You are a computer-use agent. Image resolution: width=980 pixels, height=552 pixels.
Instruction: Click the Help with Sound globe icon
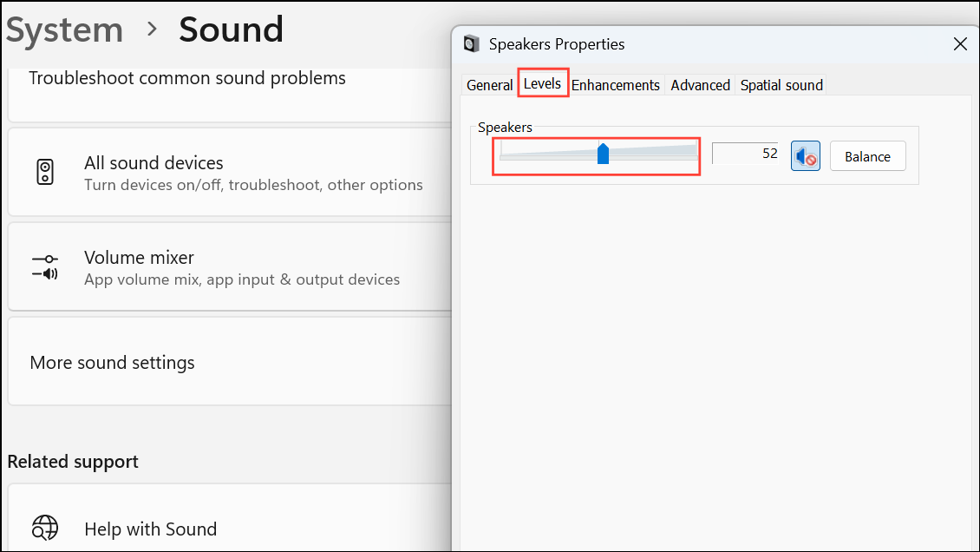pos(45,528)
